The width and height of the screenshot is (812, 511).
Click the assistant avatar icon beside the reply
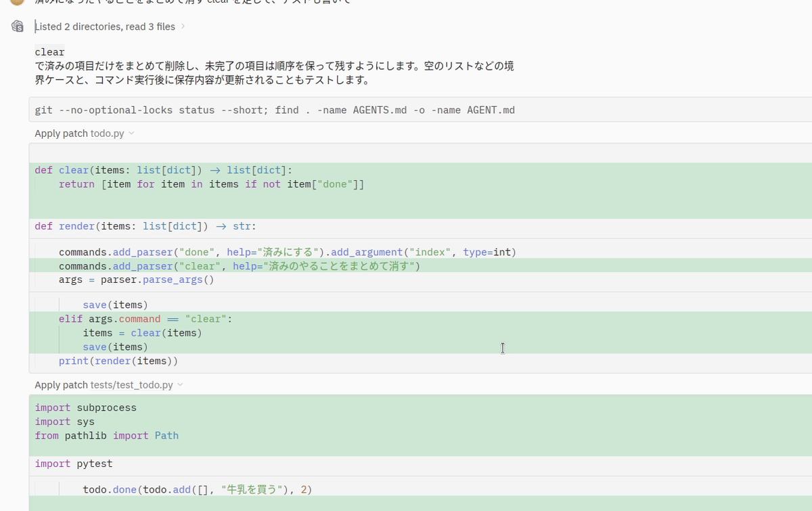pos(18,26)
